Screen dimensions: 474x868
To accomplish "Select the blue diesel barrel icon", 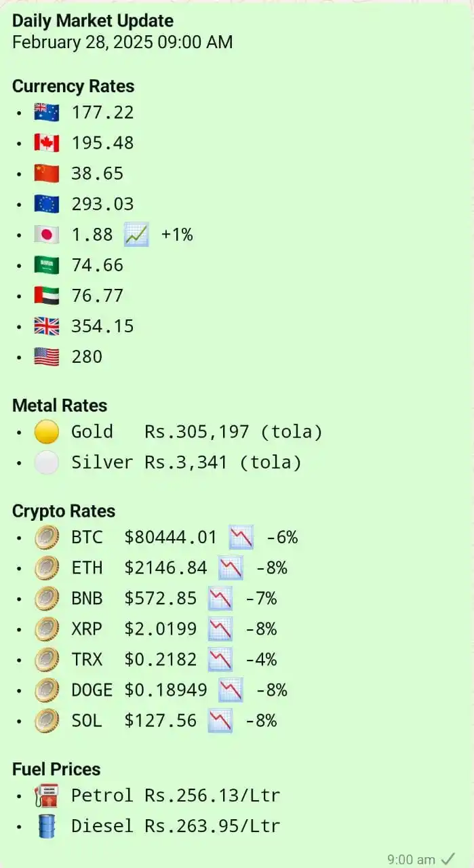I will [47, 826].
